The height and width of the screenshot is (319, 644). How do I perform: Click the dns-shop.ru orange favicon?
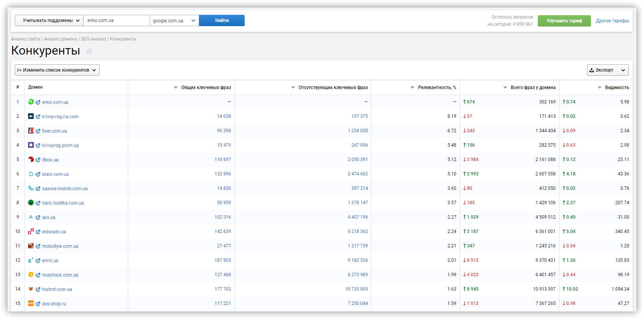point(31,303)
